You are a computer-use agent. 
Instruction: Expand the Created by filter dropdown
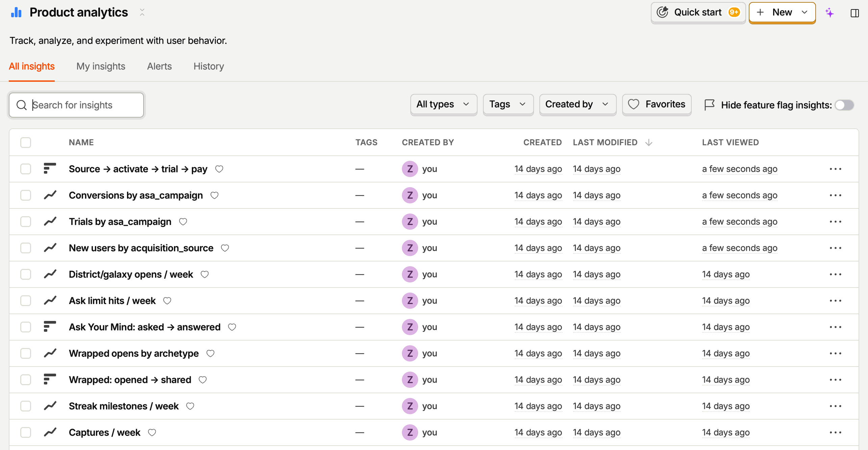[578, 104]
